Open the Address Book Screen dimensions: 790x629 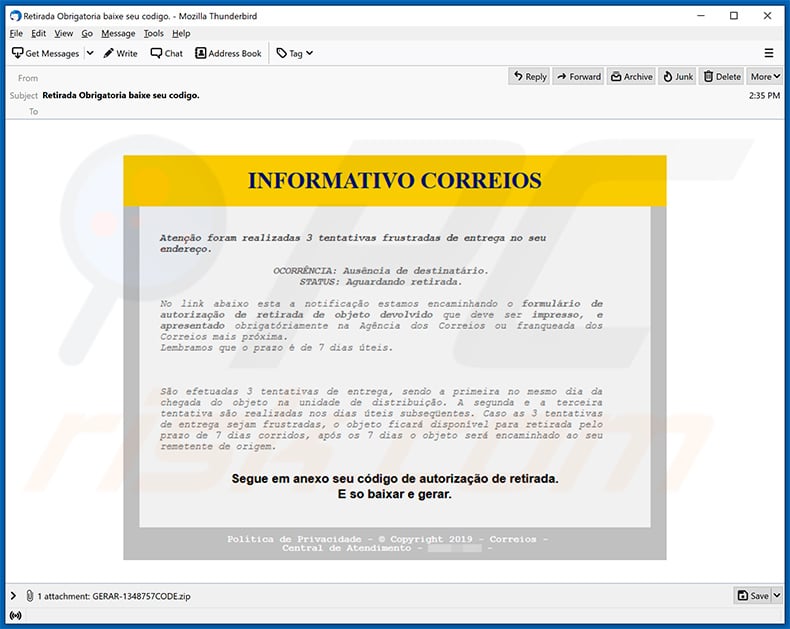(x=228, y=53)
